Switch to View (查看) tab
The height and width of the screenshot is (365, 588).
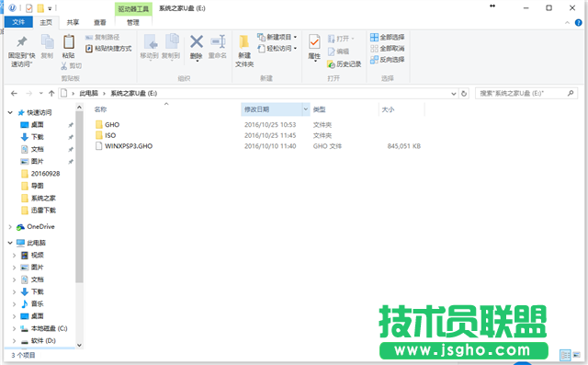(100, 22)
